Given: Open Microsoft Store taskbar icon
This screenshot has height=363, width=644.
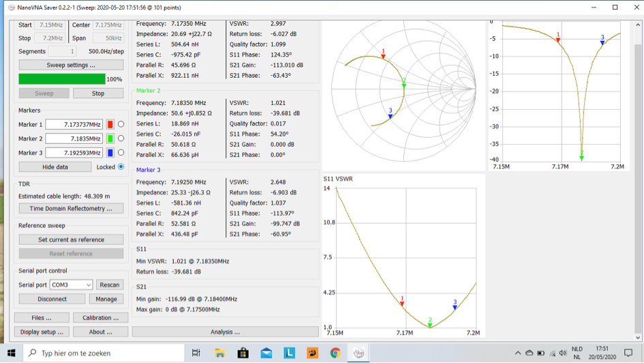Looking at the screenshot, I should [x=243, y=353].
